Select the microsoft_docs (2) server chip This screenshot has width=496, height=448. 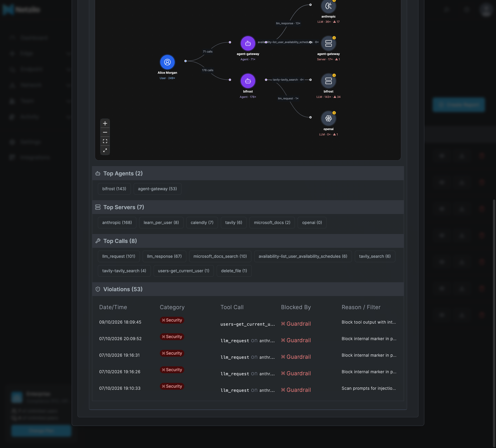click(x=272, y=222)
